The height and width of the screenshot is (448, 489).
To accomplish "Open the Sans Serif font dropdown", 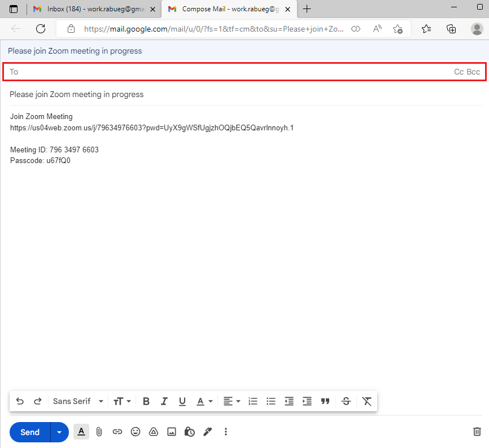I will (x=78, y=401).
